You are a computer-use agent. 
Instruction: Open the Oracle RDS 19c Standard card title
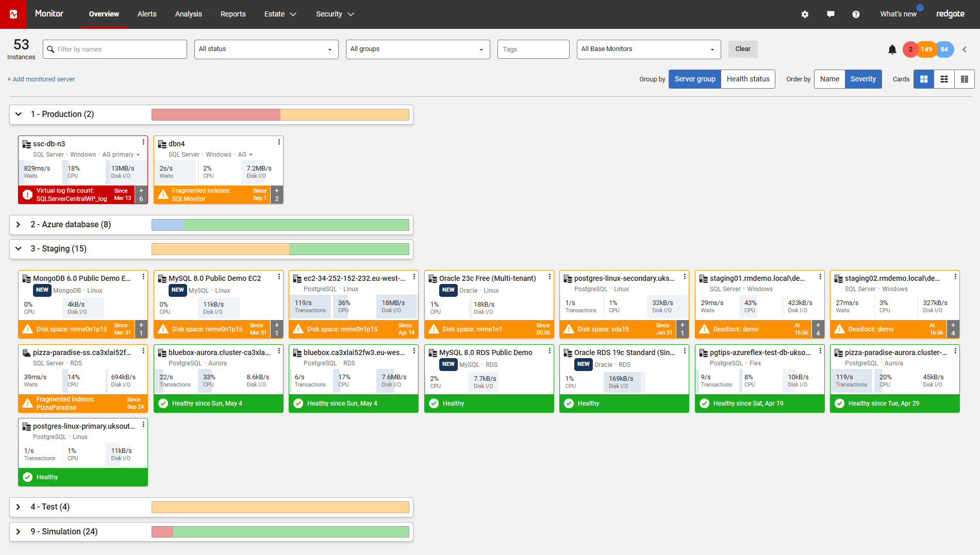[x=624, y=353]
